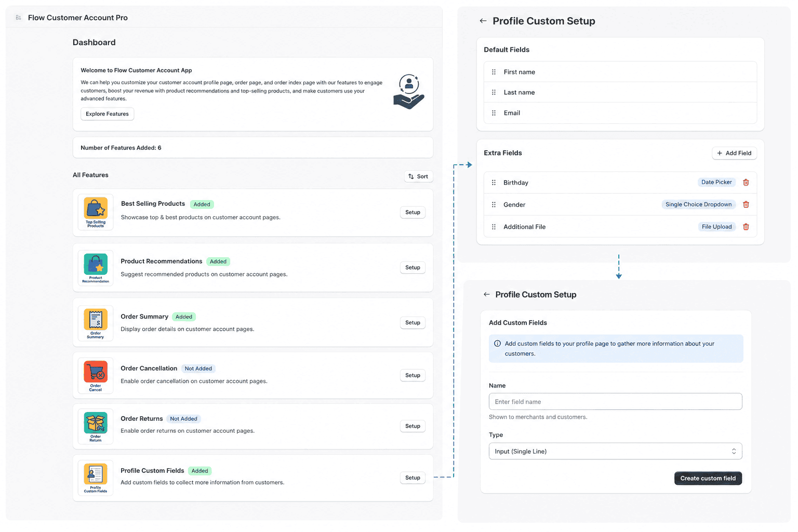
Task: Open the Type dropdown showing Input (Single Line)
Action: (x=615, y=451)
